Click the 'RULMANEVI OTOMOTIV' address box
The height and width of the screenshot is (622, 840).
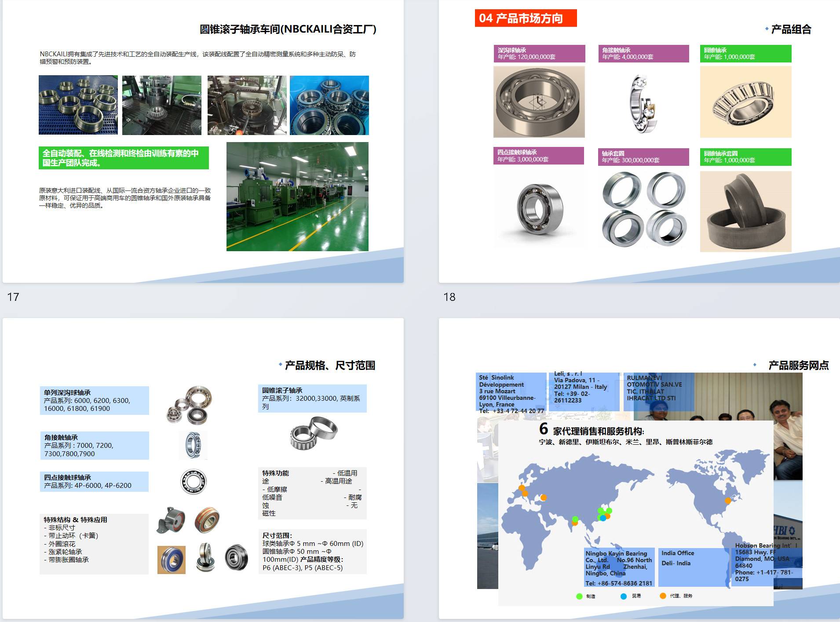coord(659,391)
